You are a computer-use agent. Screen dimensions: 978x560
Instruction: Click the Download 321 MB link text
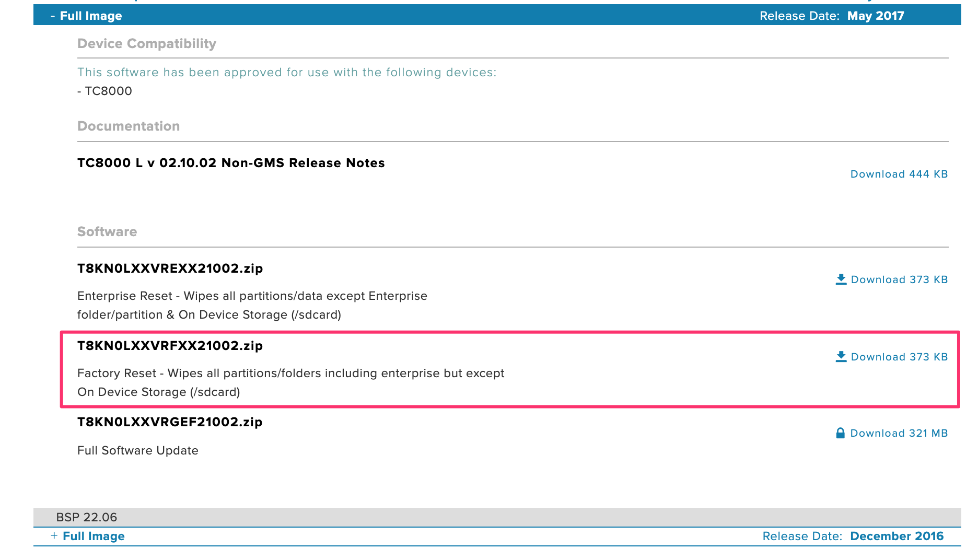click(x=899, y=433)
